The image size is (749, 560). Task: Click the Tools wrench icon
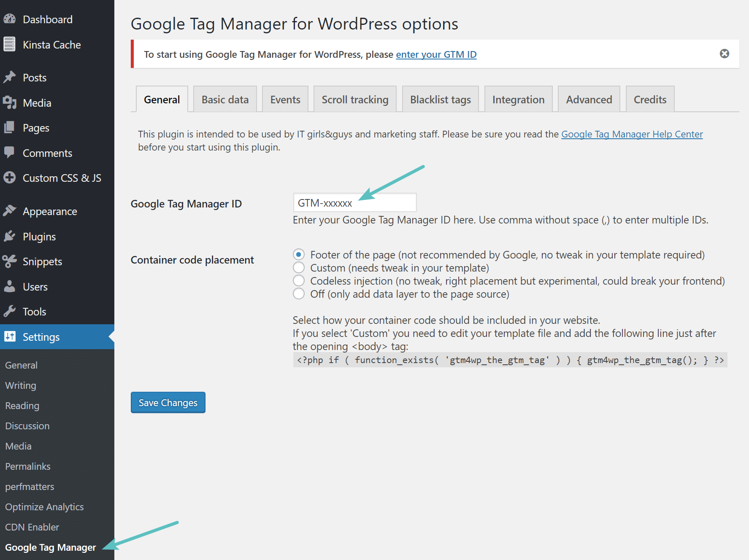tap(9, 311)
